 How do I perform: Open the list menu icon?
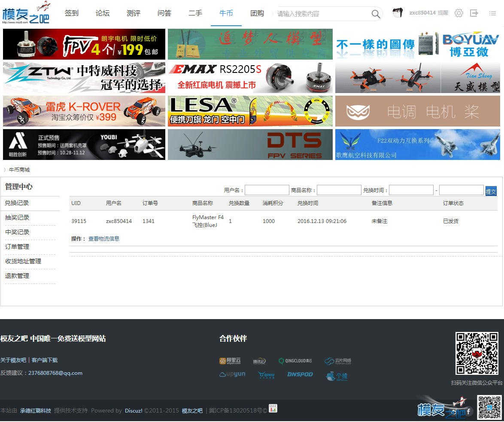(492, 13)
